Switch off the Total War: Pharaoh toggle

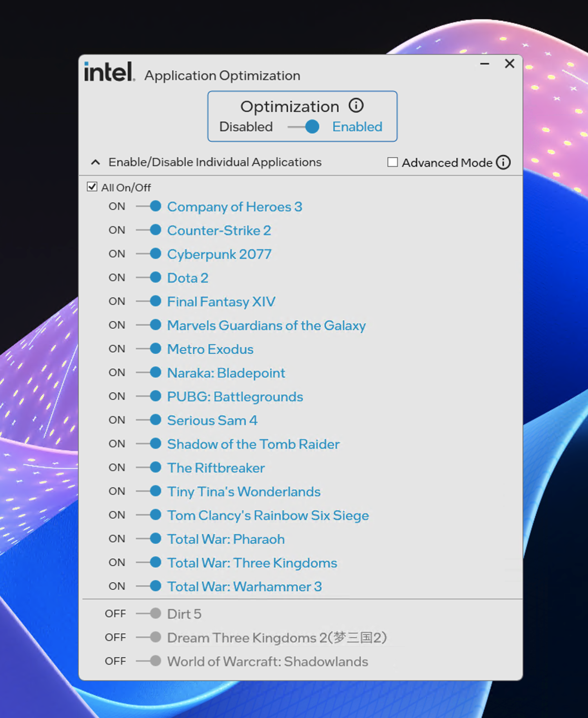click(149, 538)
